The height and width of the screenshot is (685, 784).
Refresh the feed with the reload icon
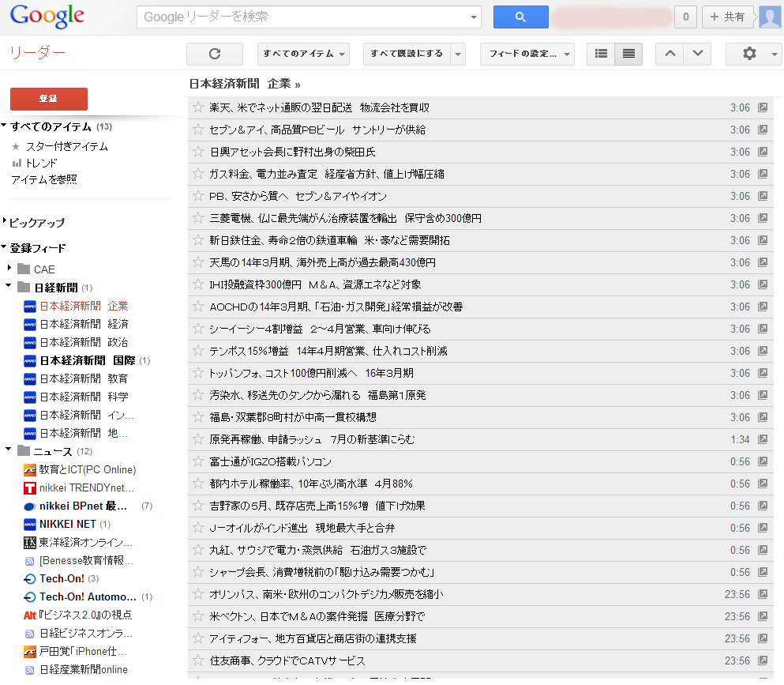pyautogui.click(x=215, y=54)
